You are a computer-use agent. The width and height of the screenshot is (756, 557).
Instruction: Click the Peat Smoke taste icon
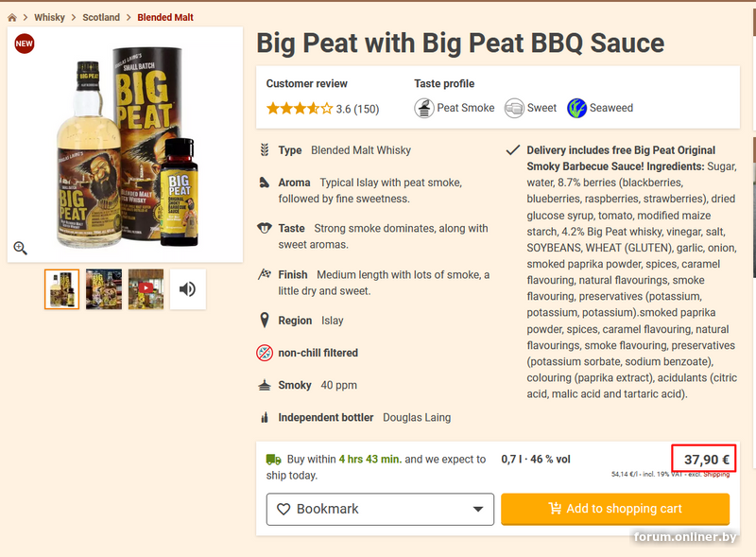[424, 108]
